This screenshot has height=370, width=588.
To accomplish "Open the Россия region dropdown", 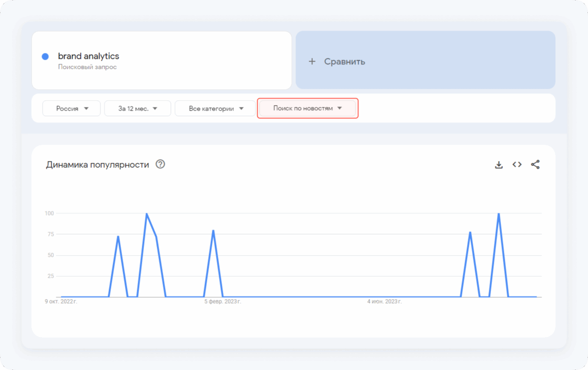I will 71,108.
